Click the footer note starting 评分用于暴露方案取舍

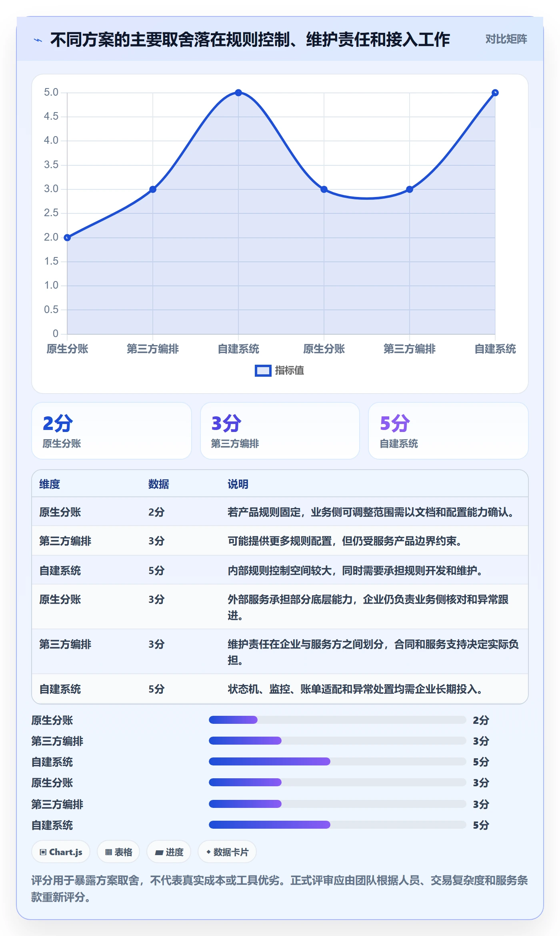(x=280, y=888)
